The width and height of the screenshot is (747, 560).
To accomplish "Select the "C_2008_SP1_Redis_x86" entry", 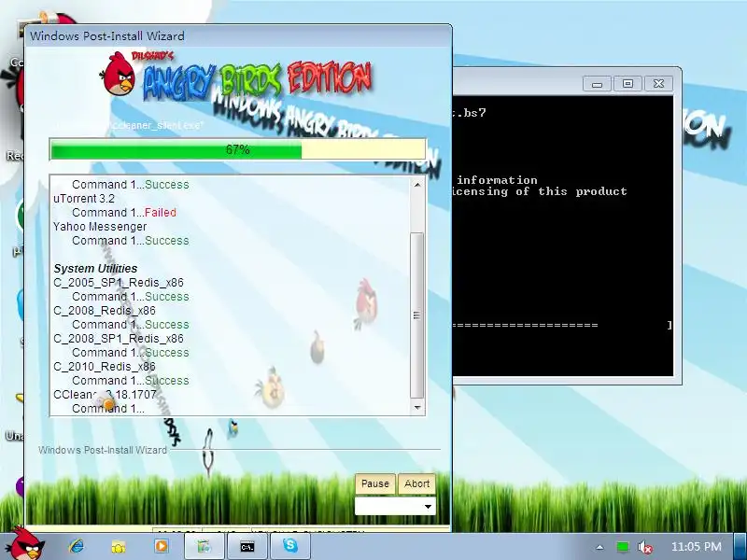I will [119, 339].
